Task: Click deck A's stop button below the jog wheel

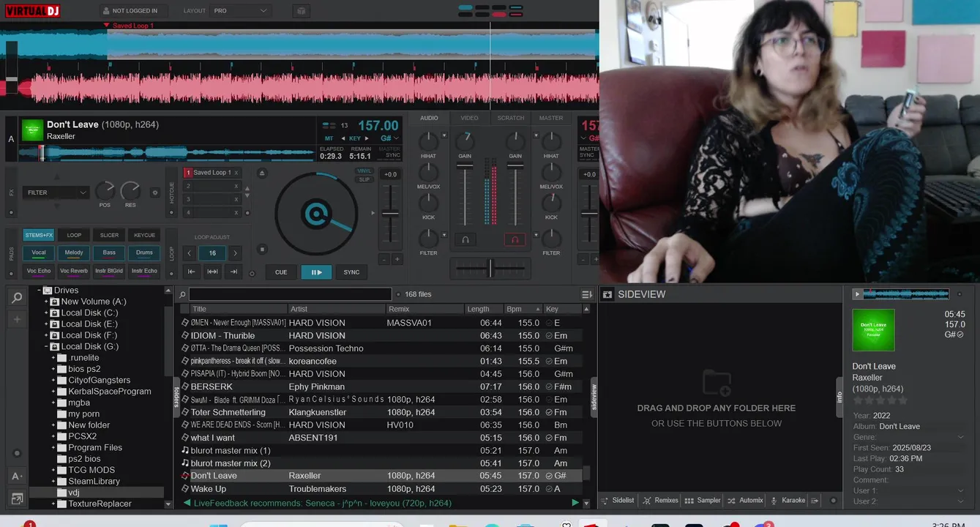Action: (262, 250)
